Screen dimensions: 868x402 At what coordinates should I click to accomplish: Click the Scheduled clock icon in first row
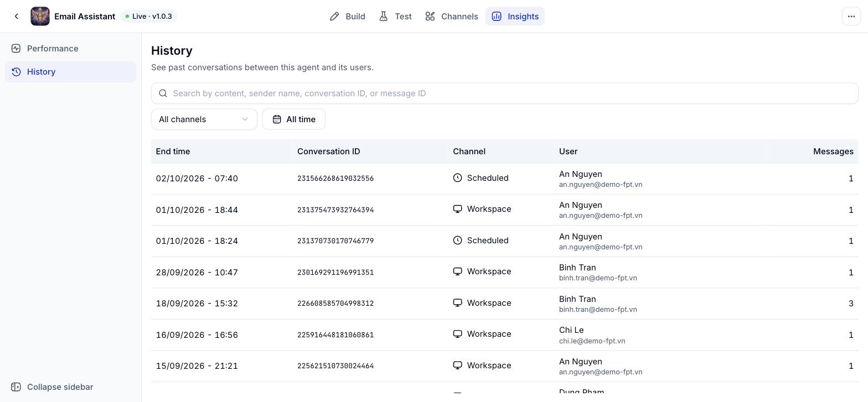point(457,178)
